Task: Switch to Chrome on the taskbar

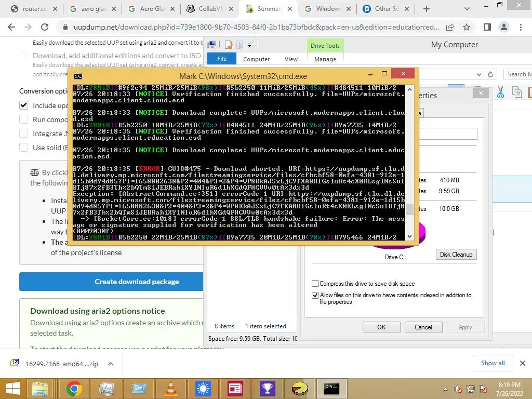Action: point(74,389)
